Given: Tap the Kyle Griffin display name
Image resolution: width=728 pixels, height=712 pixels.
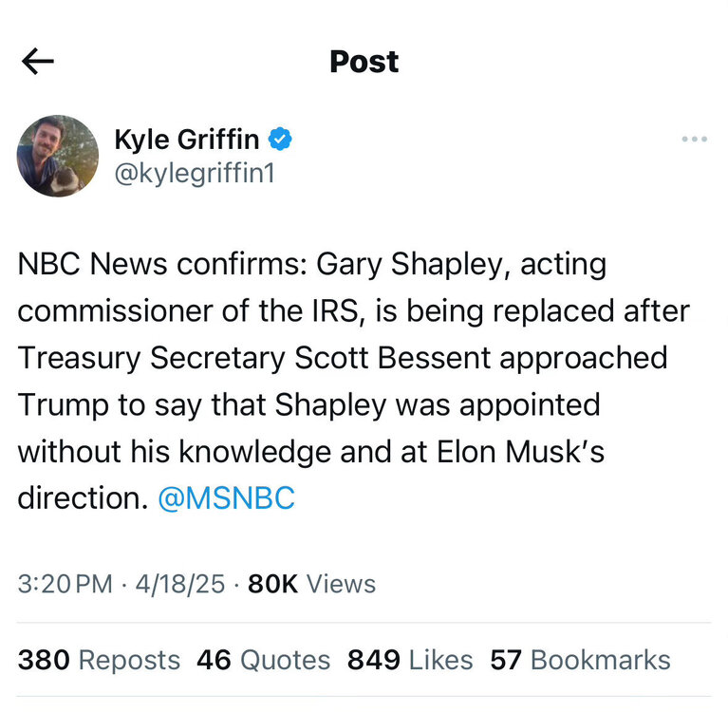Looking at the screenshot, I should click(x=186, y=140).
